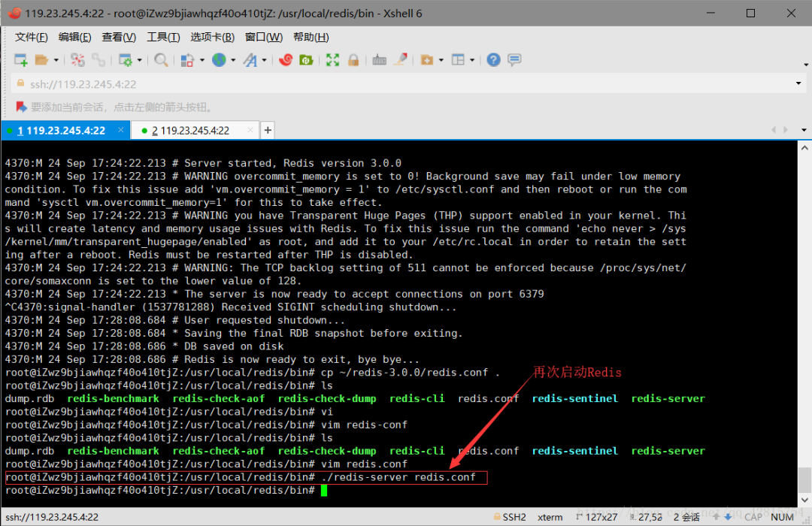This screenshot has width=812, height=526.
Task: Click the Reconnect chain link icon
Action: click(98, 60)
